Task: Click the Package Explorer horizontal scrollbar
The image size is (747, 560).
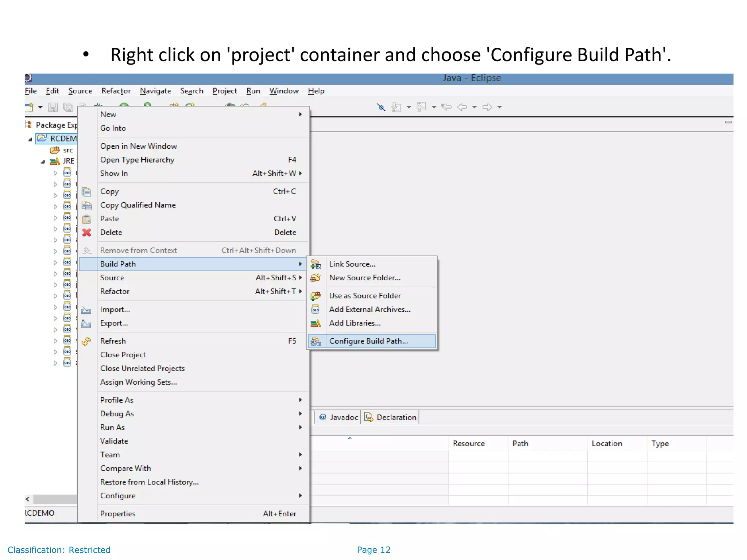Action: click(55, 499)
